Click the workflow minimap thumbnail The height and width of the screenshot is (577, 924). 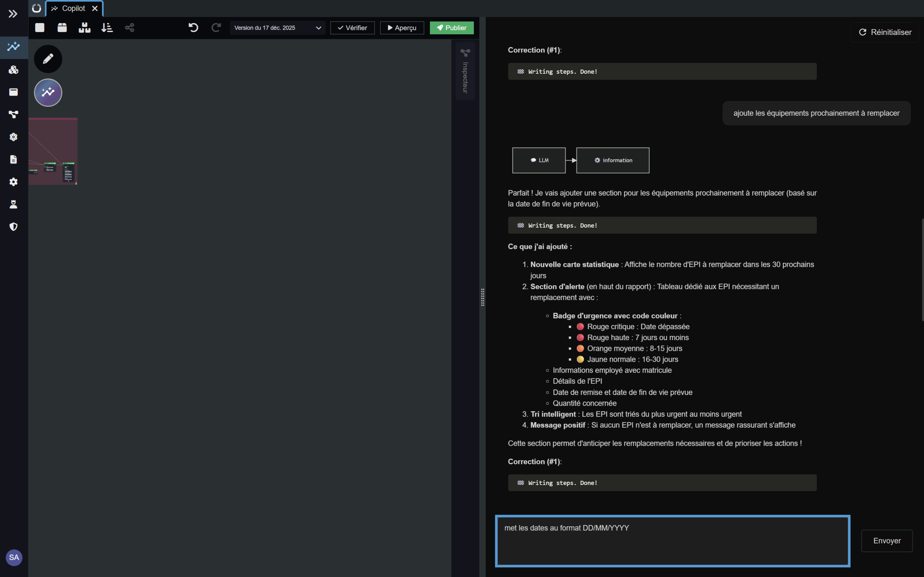click(53, 151)
